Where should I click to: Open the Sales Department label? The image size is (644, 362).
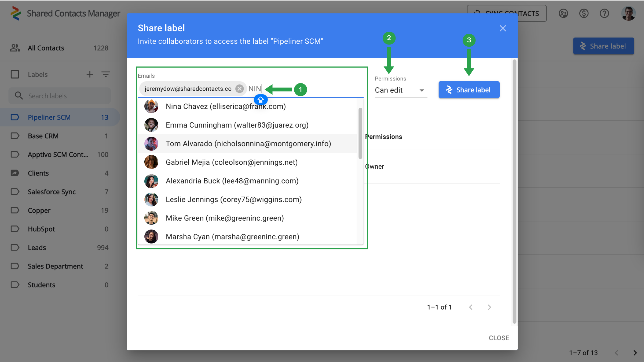[60, 266]
